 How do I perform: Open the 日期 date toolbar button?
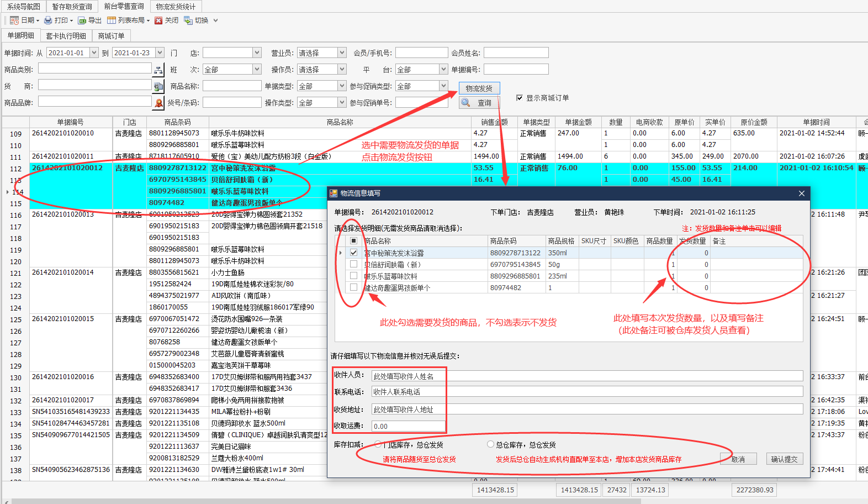coord(24,20)
